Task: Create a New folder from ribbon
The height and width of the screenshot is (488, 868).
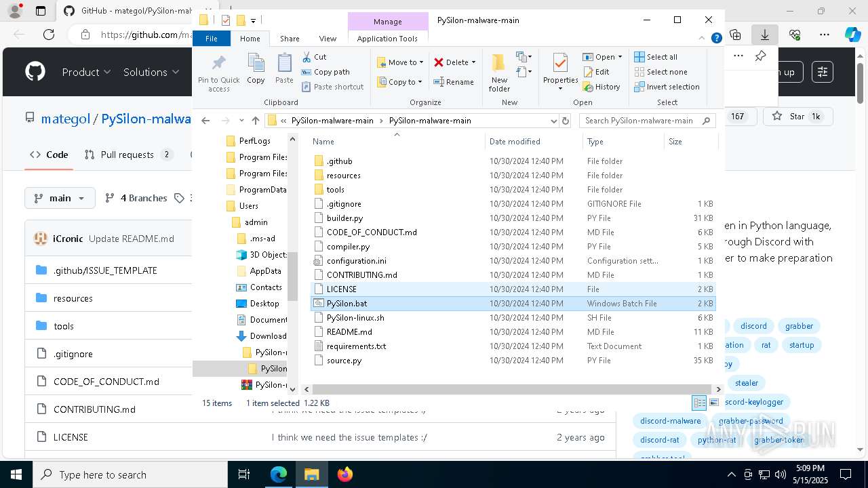Action: tap(499, 73)
